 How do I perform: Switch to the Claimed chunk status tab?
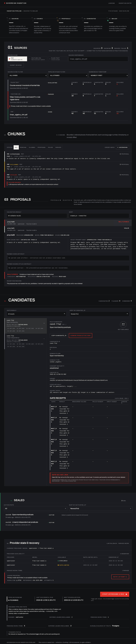[32, 147]
